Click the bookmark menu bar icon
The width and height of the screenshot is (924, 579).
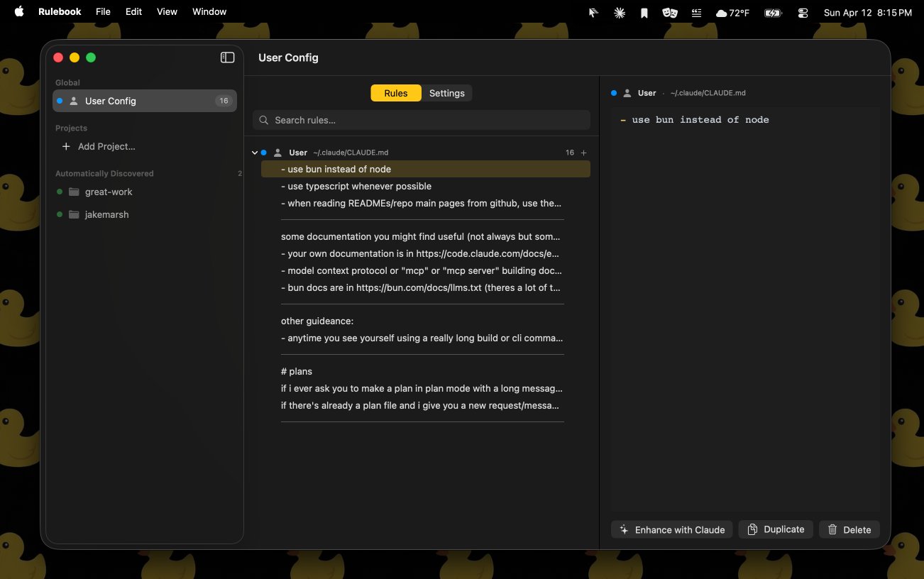[x=644, y=13]
